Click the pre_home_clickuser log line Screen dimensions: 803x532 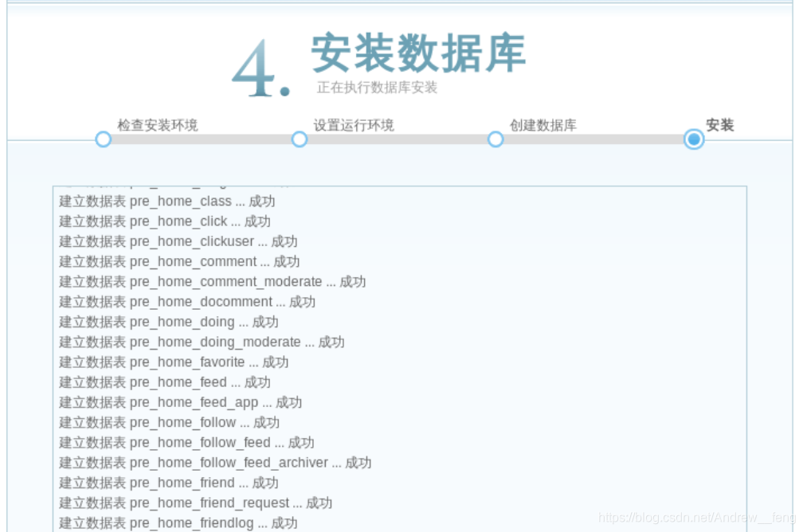(178, 241)
